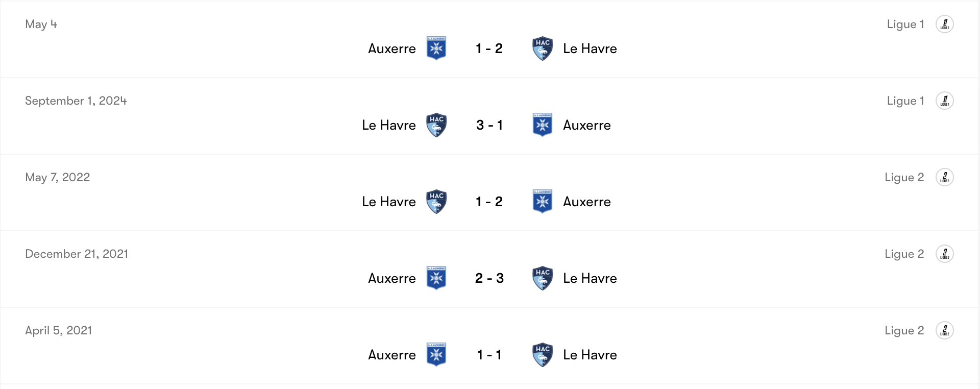Click the Le Havre crest in the December 21, 2021 row
This screenshot has height=389, width=980.
point(543,278)
